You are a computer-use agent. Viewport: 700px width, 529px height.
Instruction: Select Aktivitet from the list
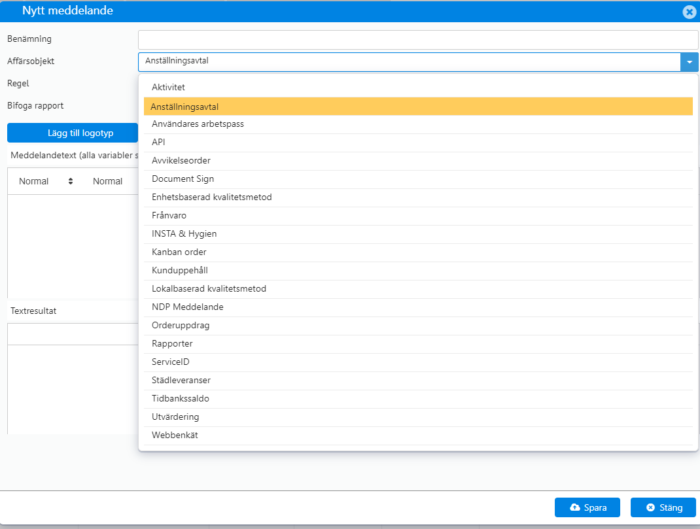[418, 87]
